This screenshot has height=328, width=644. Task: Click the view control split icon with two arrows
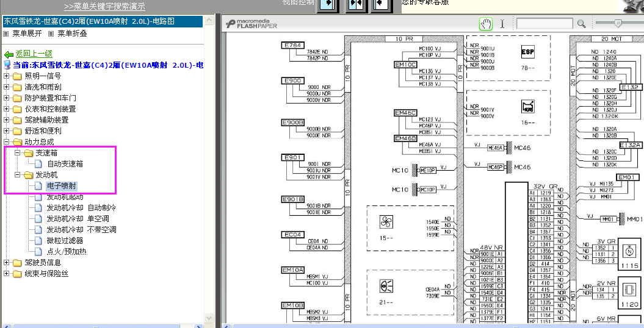355,4
